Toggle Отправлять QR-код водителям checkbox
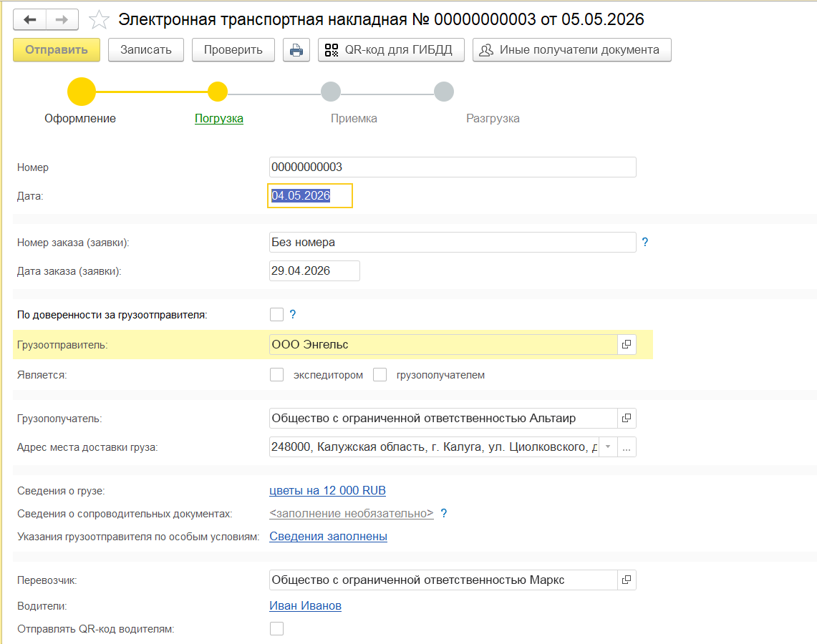The image size is (817, 644). (x=276, y=629)
